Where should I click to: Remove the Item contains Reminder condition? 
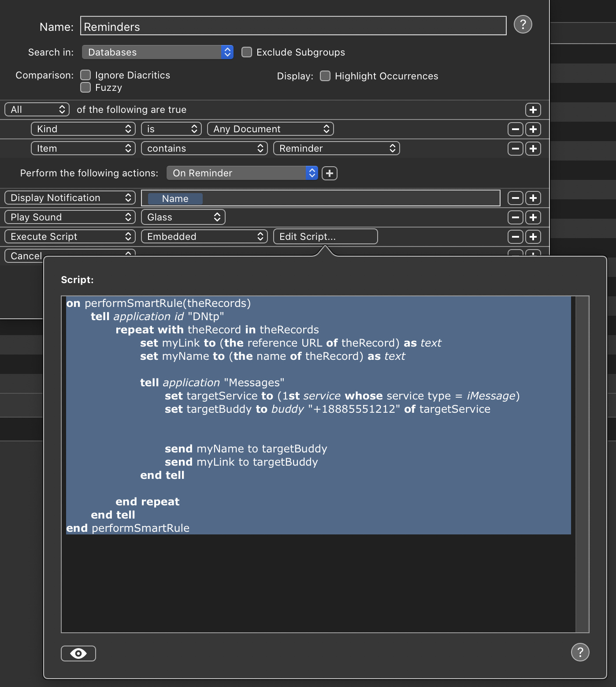(x=515, y=149)
